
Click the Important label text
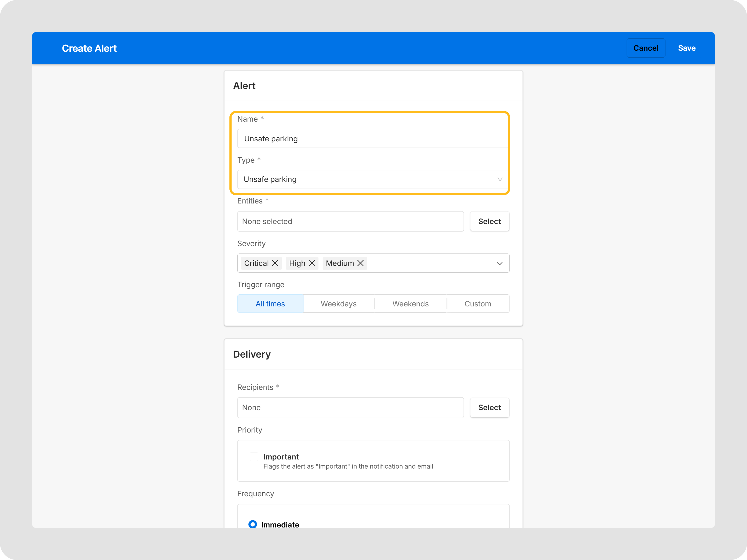pyautogui.click(x=281, y=457)
